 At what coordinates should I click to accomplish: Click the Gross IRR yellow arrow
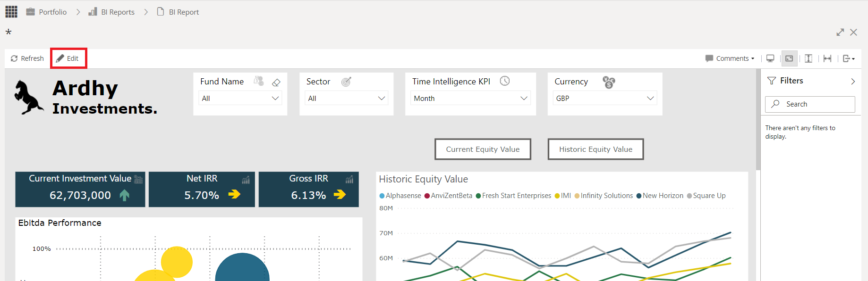pyautogui.click(x=340, y=194)
